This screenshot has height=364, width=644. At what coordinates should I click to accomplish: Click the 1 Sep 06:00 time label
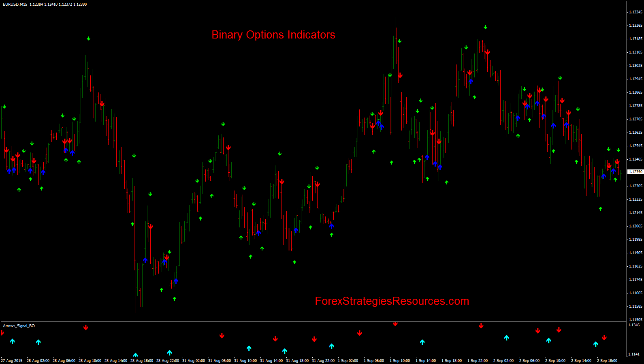pos(374,361)
